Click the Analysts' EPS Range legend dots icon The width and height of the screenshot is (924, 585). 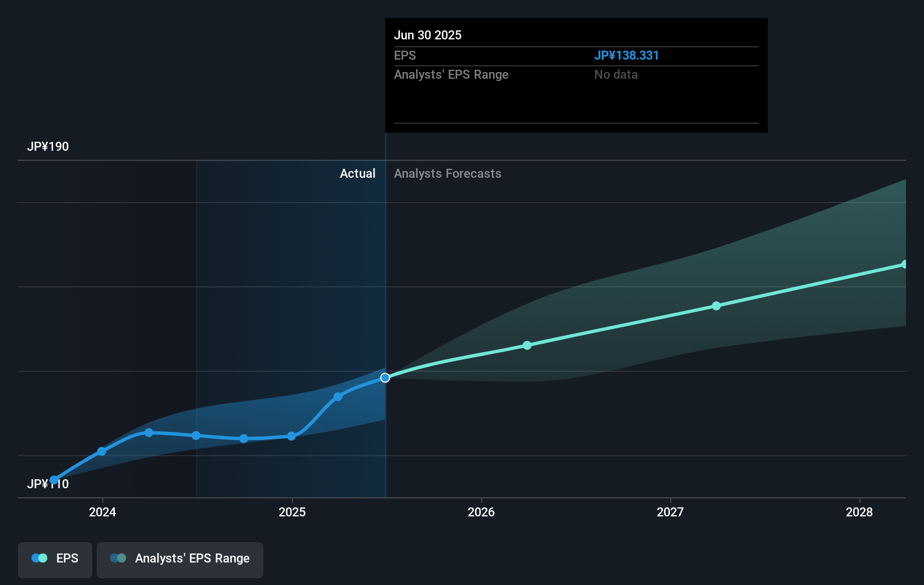(118, 558)
